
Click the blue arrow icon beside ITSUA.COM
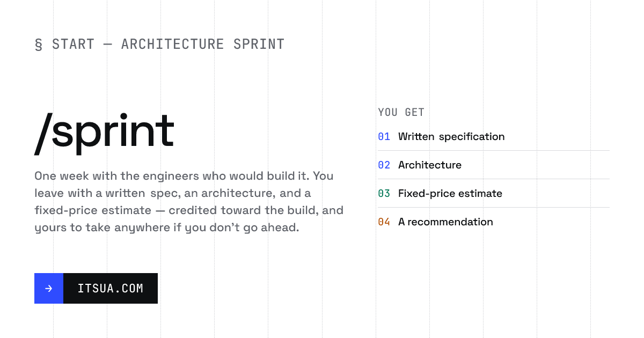49,289
